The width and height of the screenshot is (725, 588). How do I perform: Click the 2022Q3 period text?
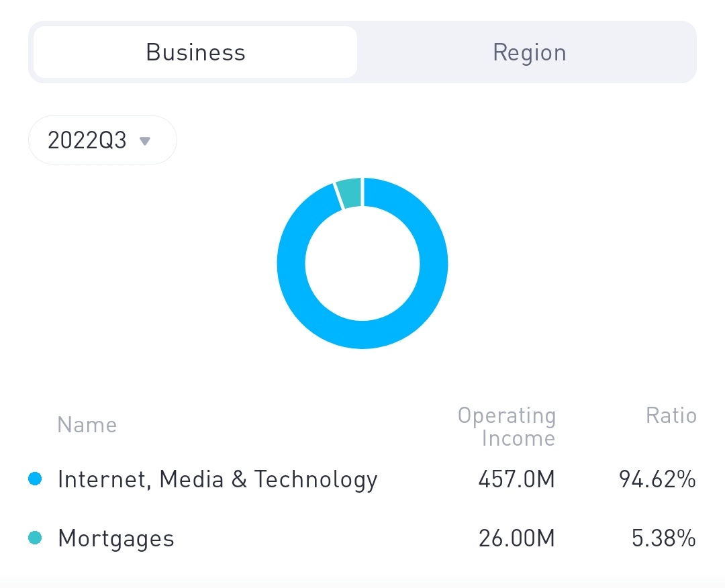click(x=87, y=140)
